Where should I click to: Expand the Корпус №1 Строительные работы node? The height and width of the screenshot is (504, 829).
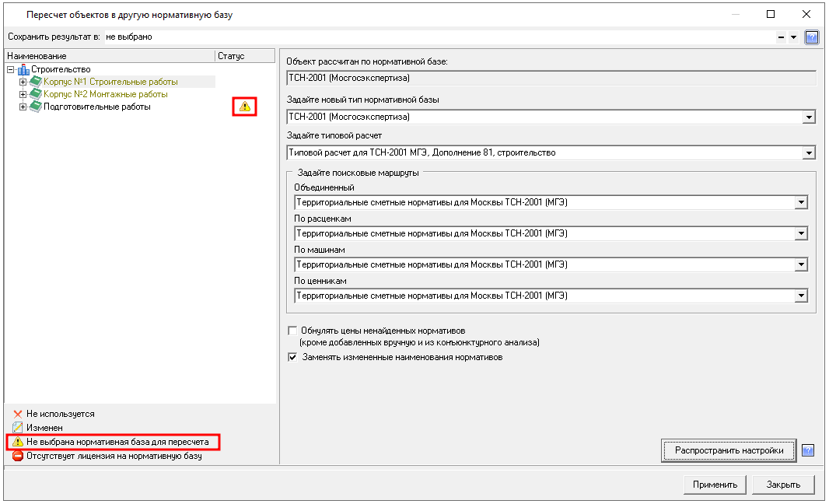(23, 82)
